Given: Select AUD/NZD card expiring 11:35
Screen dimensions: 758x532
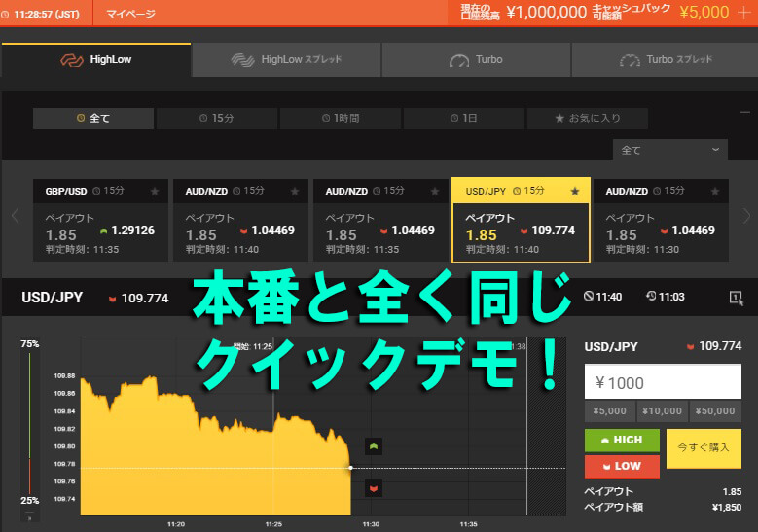Looking at the screenshot, I should click(x=380, y=221).
